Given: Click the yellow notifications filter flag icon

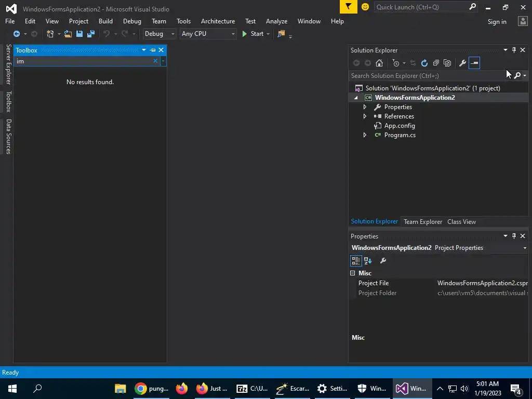Looking at the screenshot, I should pos(349,7).
